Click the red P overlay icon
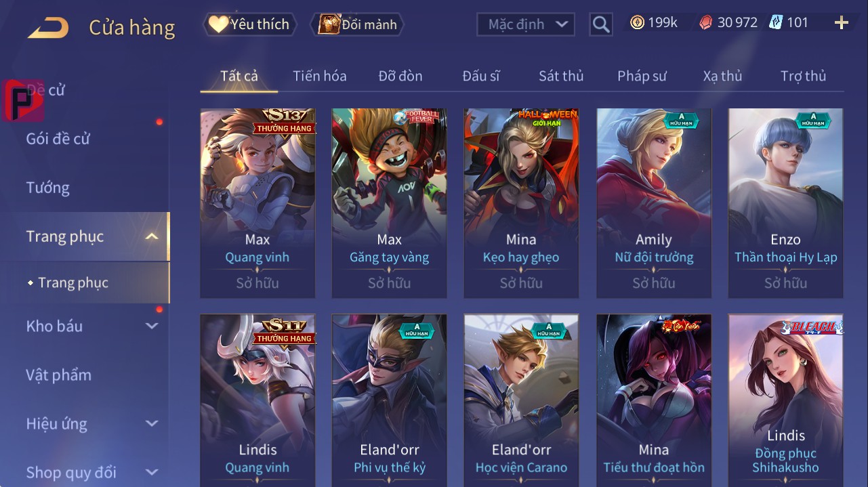The width and height of the screenshot is (868, 487). pyautogui.click(x=22, y=100)
